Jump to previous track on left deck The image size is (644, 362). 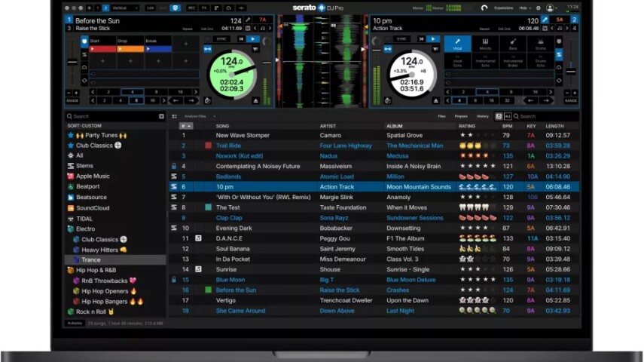(x=241, y=39)
